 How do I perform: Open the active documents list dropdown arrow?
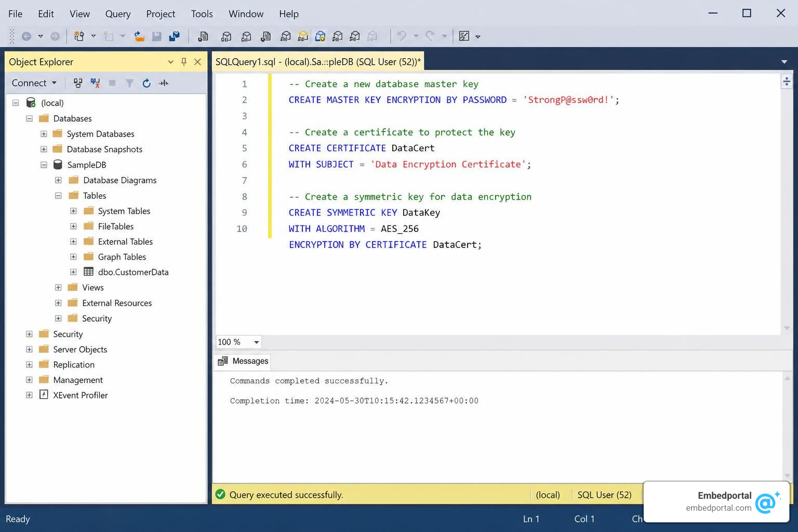click(x=784, y=62)
